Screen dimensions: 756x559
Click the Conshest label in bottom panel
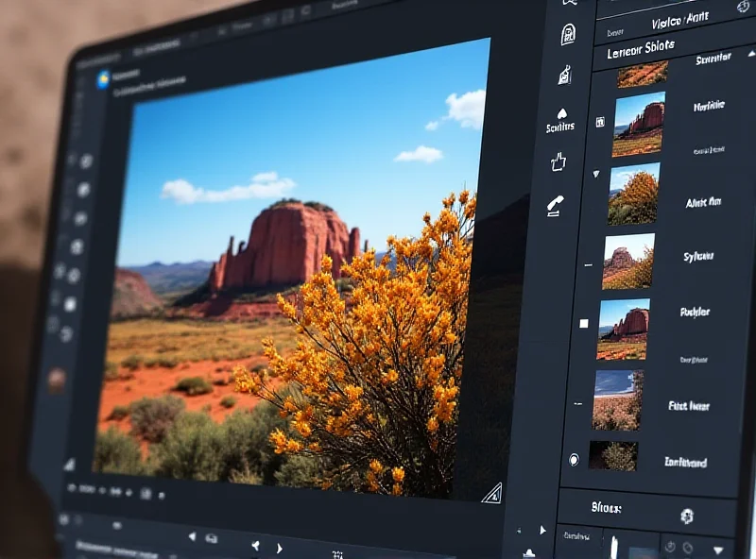click(576, 536)
